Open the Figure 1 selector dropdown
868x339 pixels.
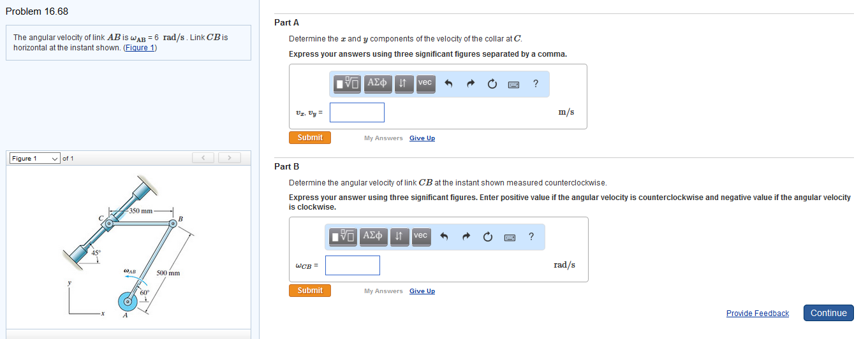35,158
